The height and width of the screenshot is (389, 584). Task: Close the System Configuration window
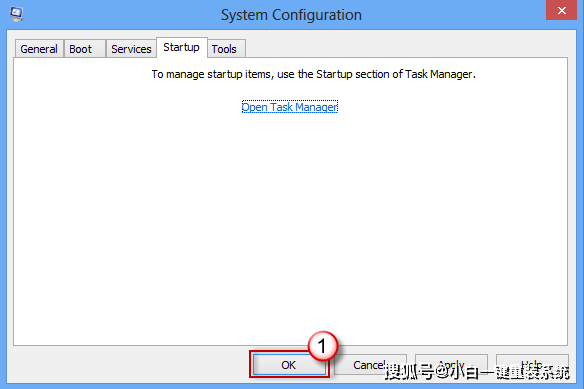[561, 10]
